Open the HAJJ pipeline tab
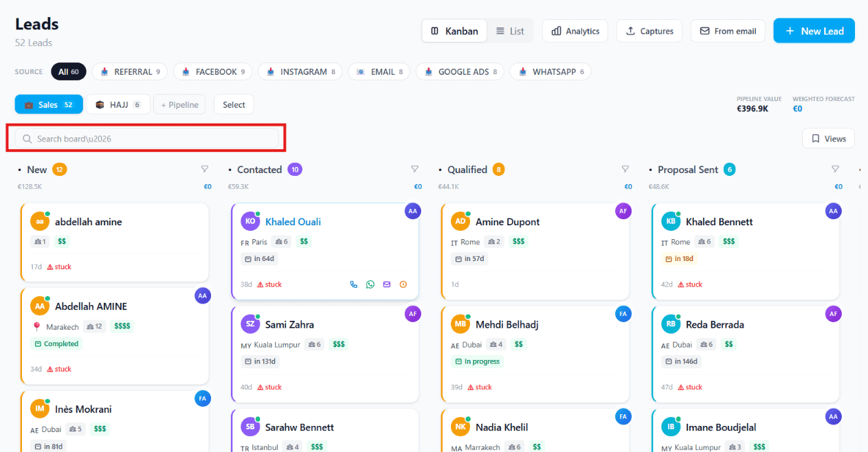Image resolution: width=868 pixels, height=452 pixels. 118,104
